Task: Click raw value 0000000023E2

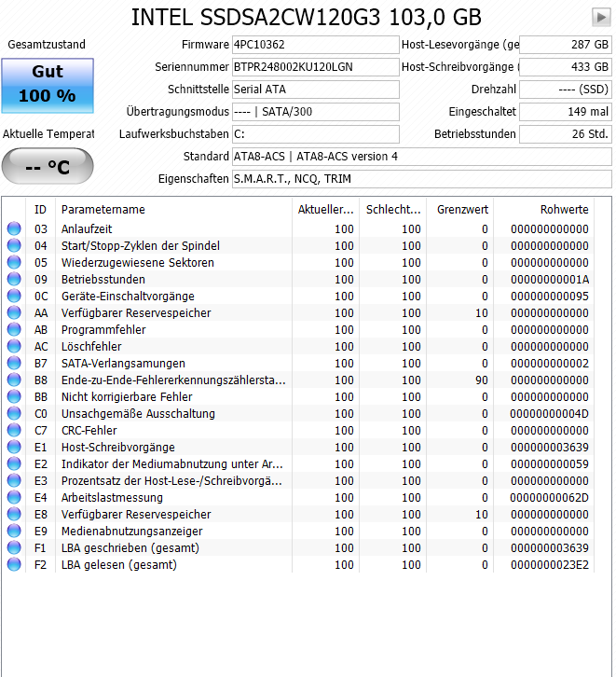Action: 550,565
